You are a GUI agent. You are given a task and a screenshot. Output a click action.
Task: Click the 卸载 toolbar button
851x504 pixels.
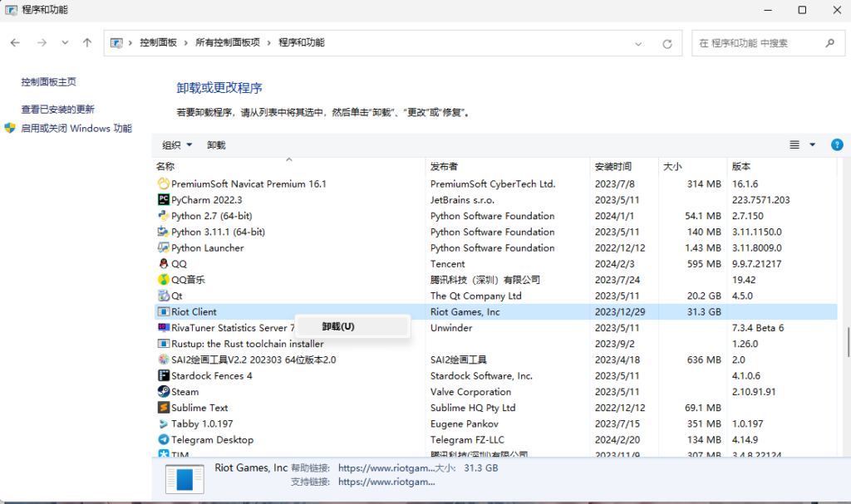pyautogui.click(x=216, y=145)
